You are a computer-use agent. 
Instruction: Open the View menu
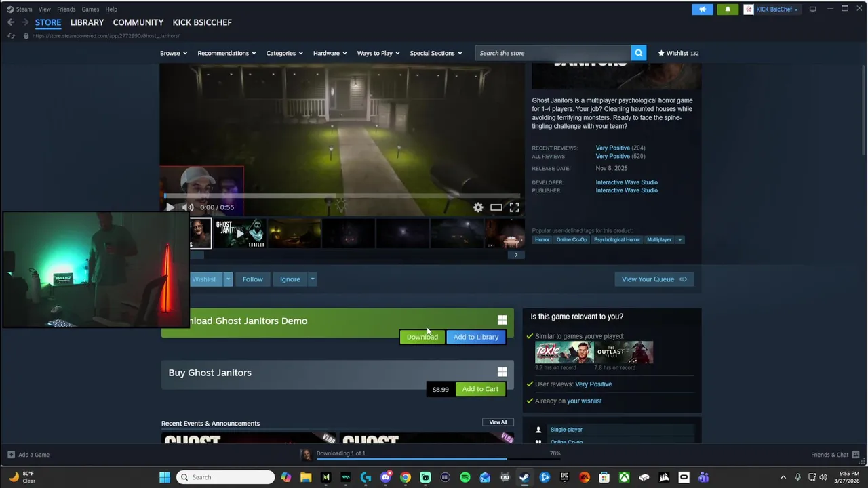[44, 9]
